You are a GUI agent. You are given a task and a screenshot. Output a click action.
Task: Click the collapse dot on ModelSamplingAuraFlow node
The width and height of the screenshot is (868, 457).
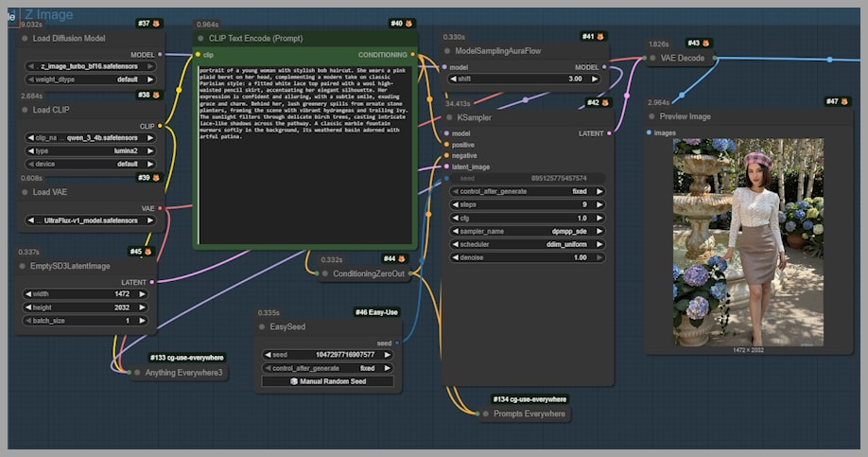coord(448,51)
